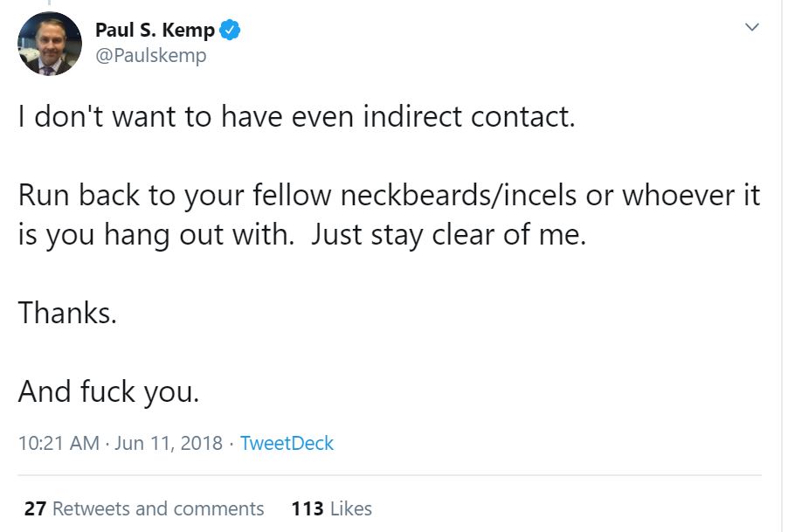
Task: Open the Paul S. Kemp display name
Action: (155, 31)
